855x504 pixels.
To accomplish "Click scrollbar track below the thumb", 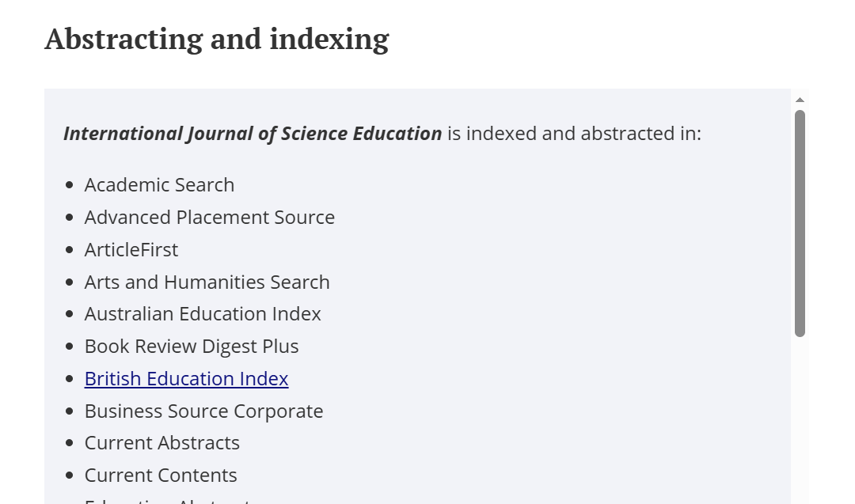I will (x=800, y=419).
